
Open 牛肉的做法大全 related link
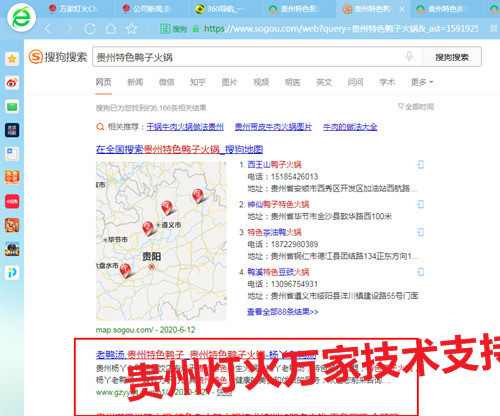point(350,127)
